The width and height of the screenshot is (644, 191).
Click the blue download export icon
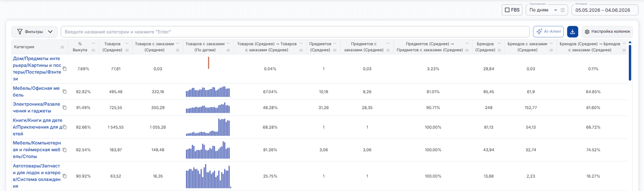point(572,31)
